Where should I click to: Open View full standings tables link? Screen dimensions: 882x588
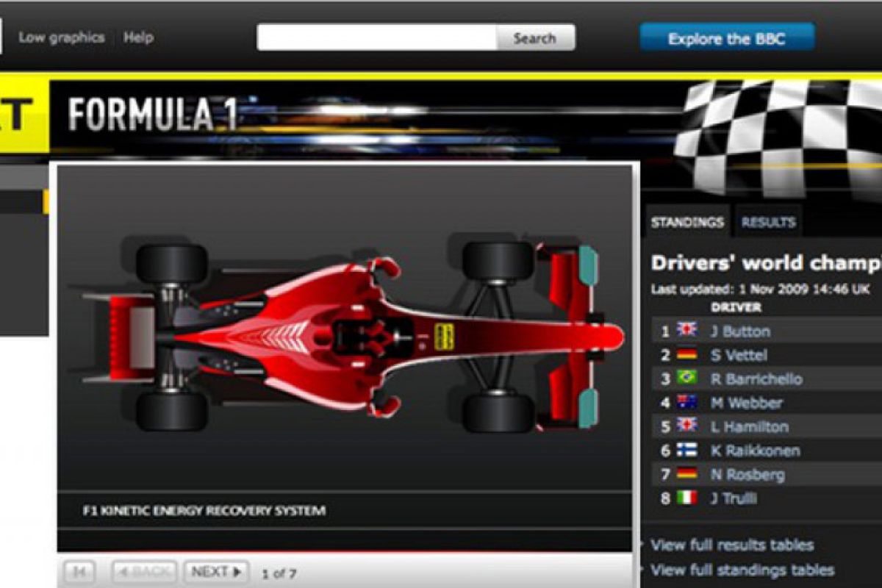[x=742, y=570]
